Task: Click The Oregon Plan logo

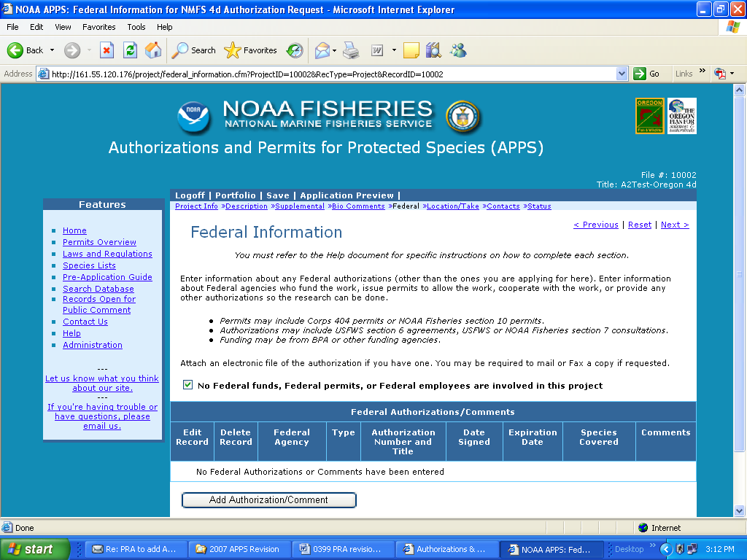Action: (682, 116)
